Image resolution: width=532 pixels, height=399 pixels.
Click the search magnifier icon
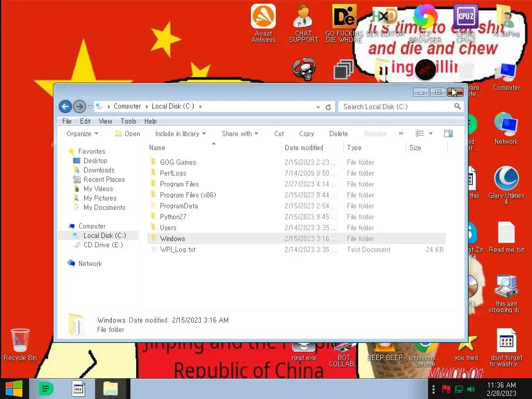[457, 107]
